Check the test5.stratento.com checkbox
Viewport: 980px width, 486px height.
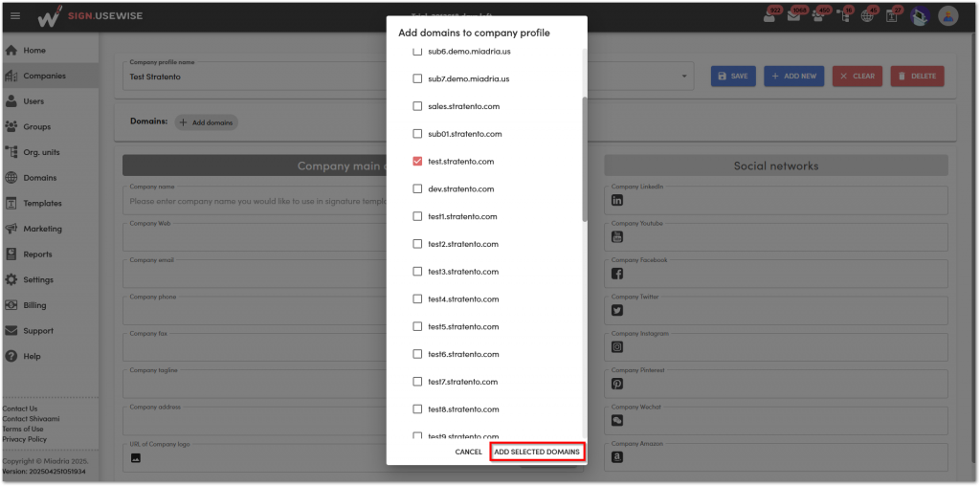pyautogui.click(x=417, y=326)
